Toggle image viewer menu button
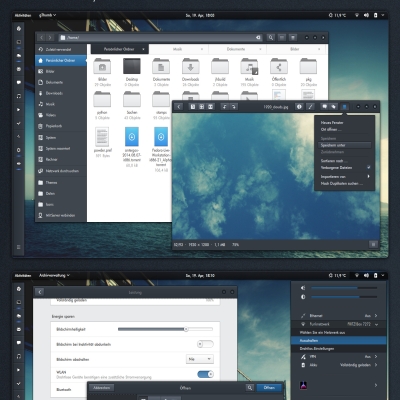 [345, 107]
